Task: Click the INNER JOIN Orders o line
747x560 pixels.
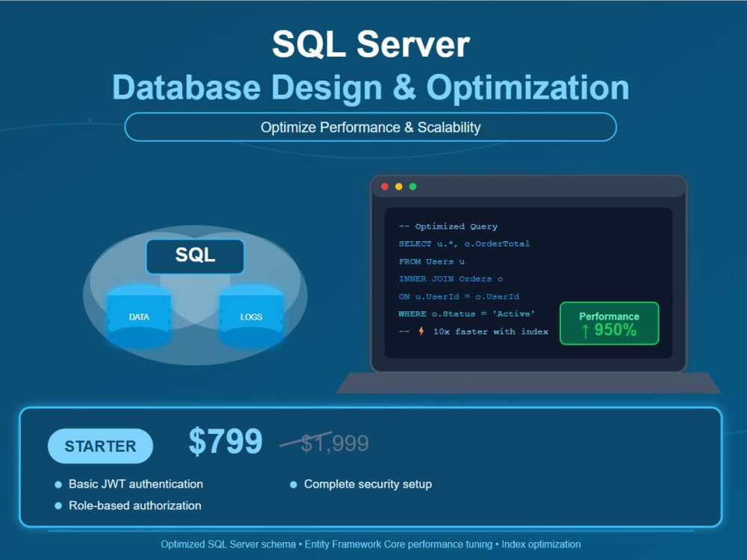Action: 450,279
